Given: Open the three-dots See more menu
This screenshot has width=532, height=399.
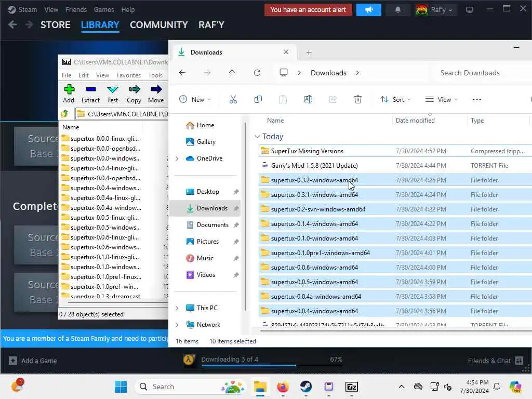Looking at the screenshot, I should point(477,99).
